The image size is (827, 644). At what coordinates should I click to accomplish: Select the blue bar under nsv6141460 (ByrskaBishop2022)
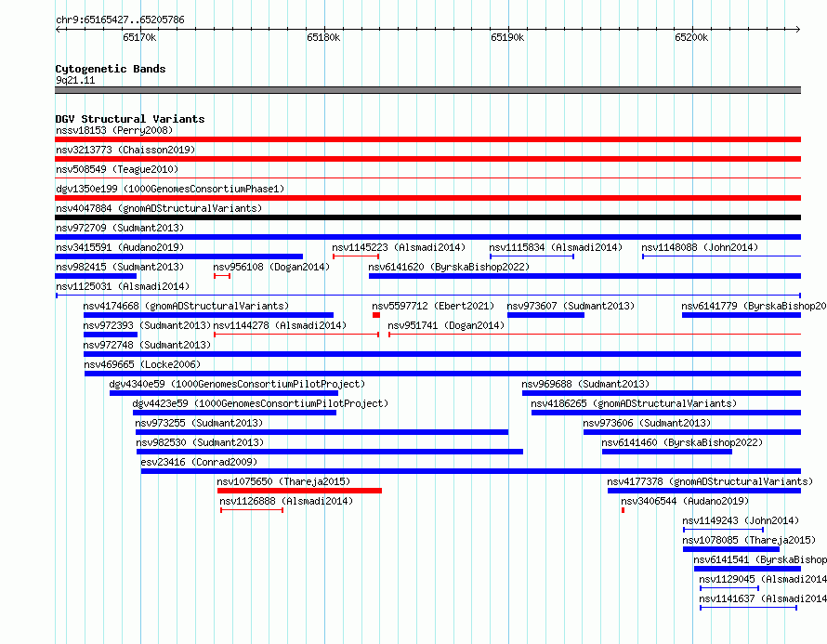[x=667, y=452]
